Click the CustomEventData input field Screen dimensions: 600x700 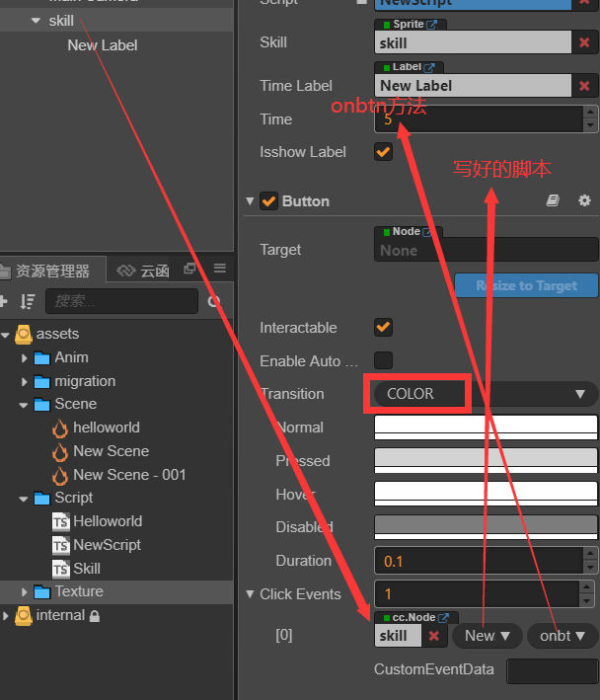pos(553,670)
